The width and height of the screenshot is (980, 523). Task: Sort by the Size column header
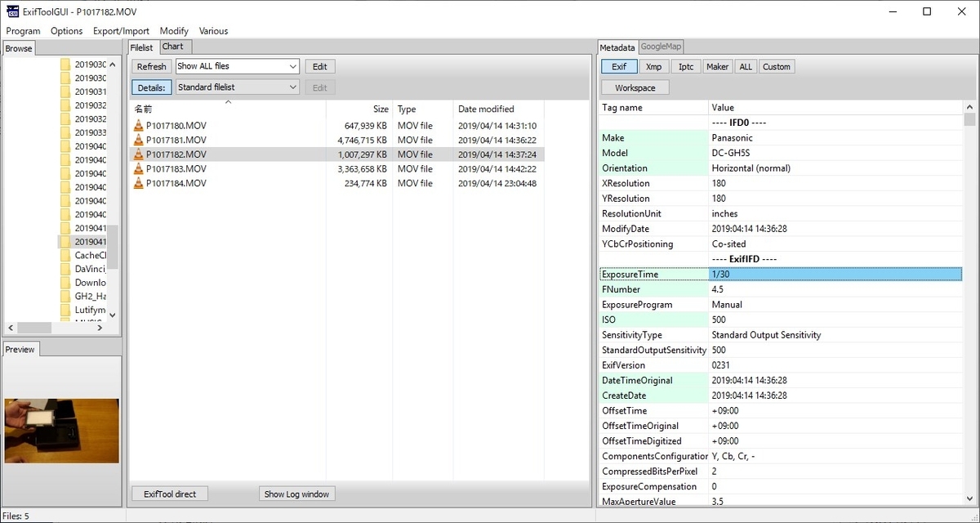tap(358, 109)
